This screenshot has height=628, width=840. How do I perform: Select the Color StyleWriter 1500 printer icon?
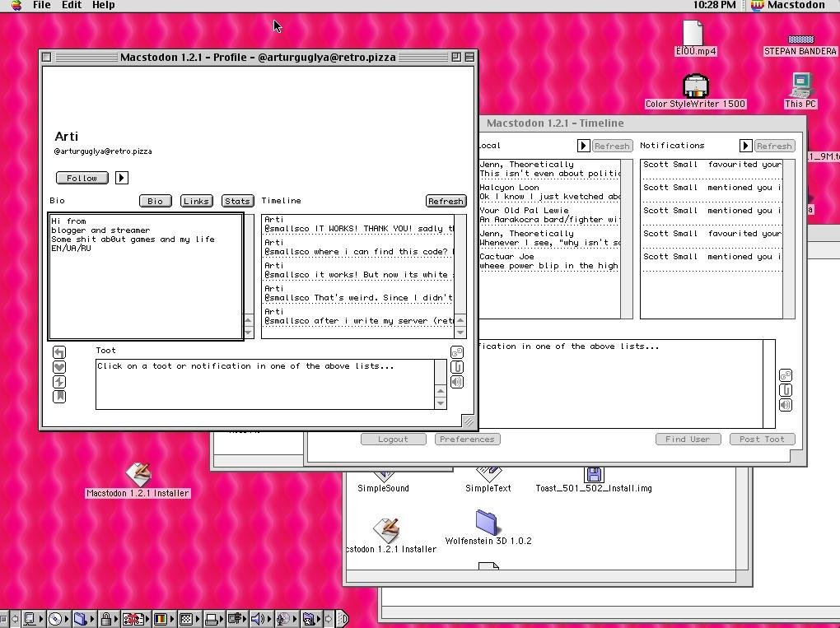pyautogui.click(x=695, y=91)
